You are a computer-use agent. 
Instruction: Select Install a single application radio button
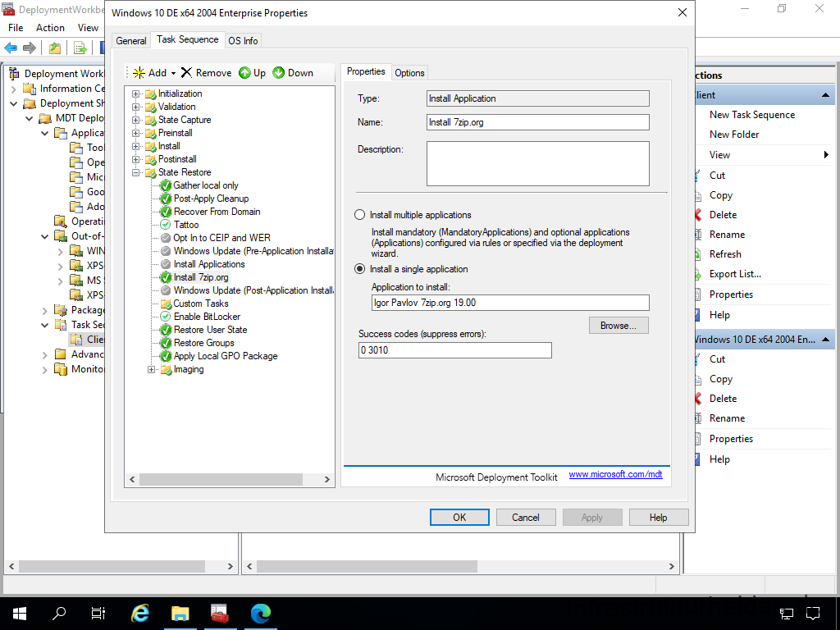pyautogui.click(x=360, y=269)
